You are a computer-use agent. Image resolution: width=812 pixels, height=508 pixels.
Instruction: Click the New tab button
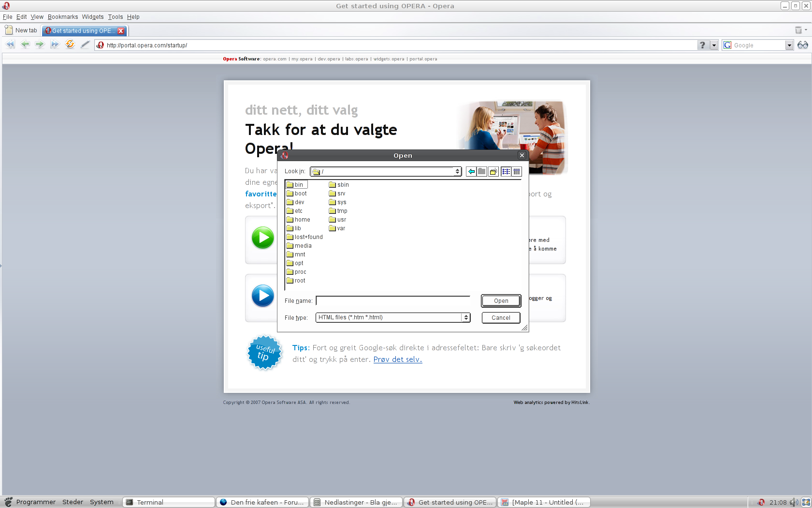(21, 30)
